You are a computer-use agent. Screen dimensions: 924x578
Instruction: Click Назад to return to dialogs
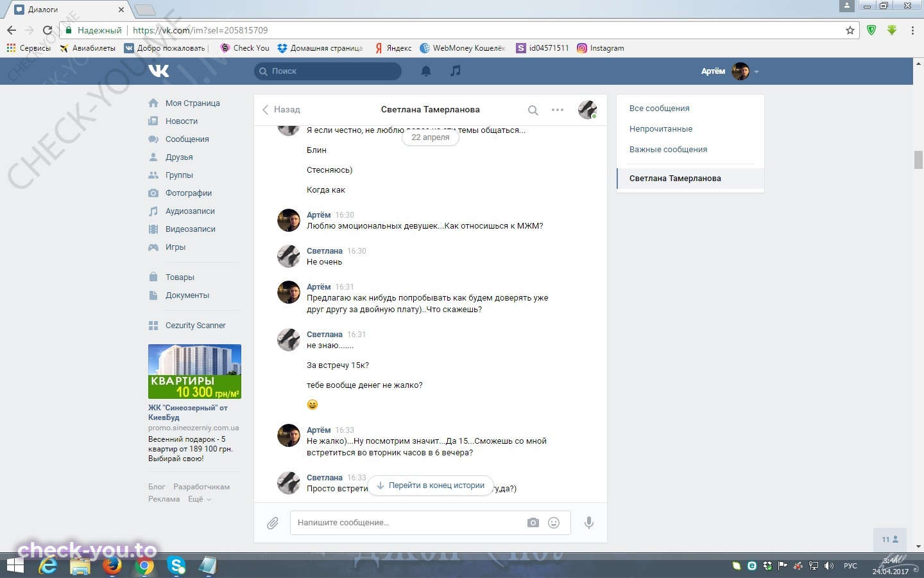[x=281, y=110]
